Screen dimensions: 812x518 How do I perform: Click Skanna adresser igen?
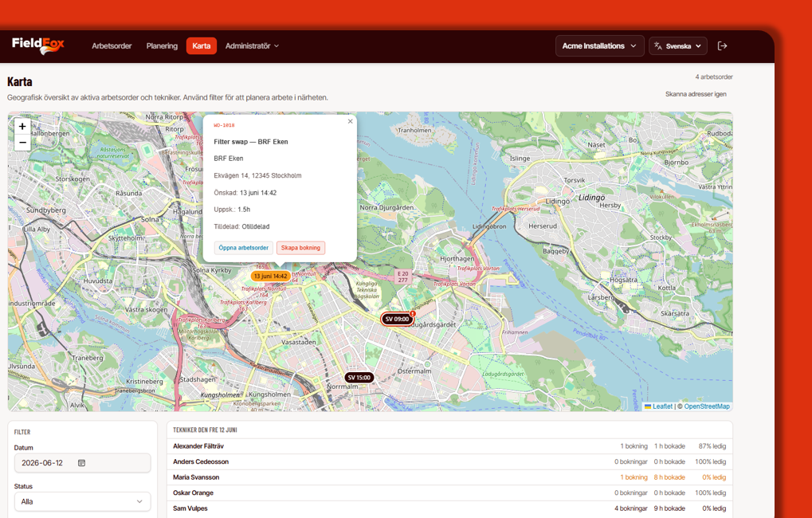[x=696, y=94]
